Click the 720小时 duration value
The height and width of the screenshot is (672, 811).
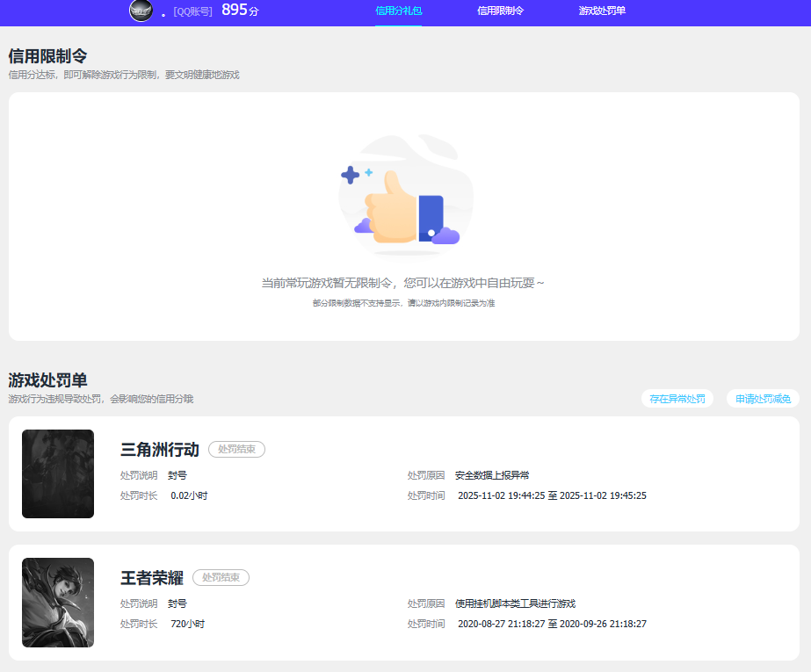187,624
